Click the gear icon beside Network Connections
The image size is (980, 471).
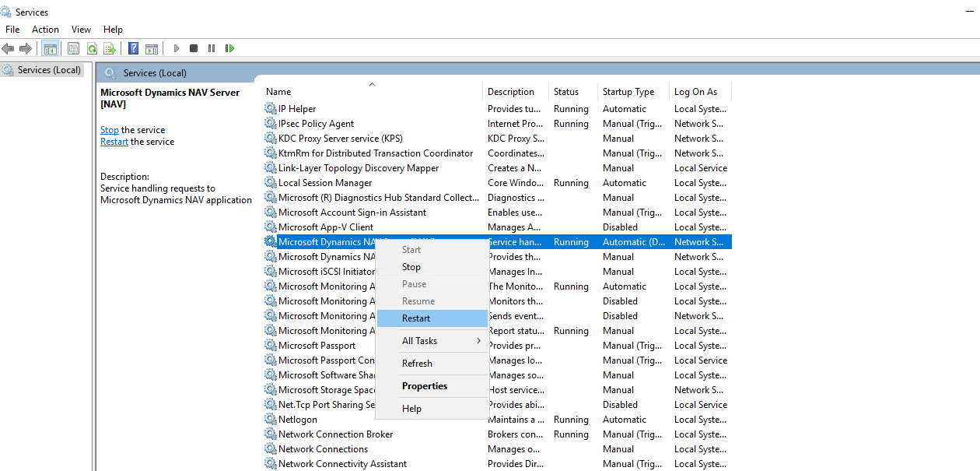click(271, 449)
